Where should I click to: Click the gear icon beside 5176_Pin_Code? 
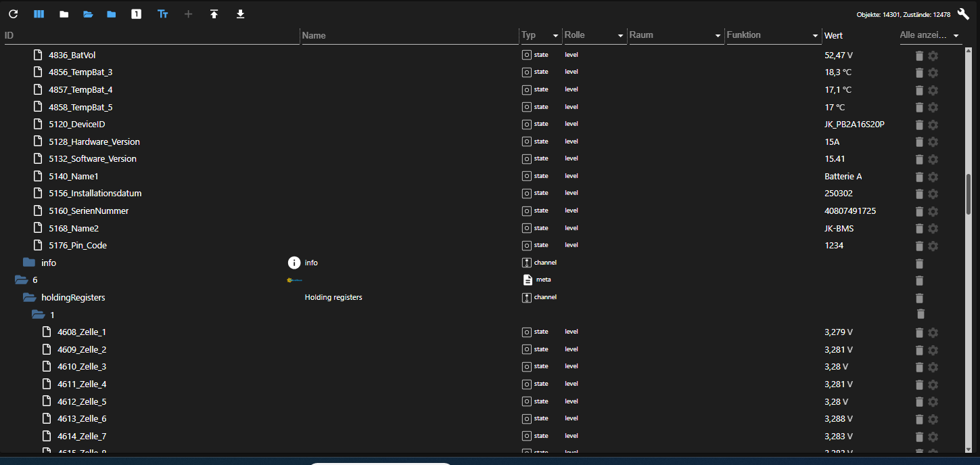point(933,246)
